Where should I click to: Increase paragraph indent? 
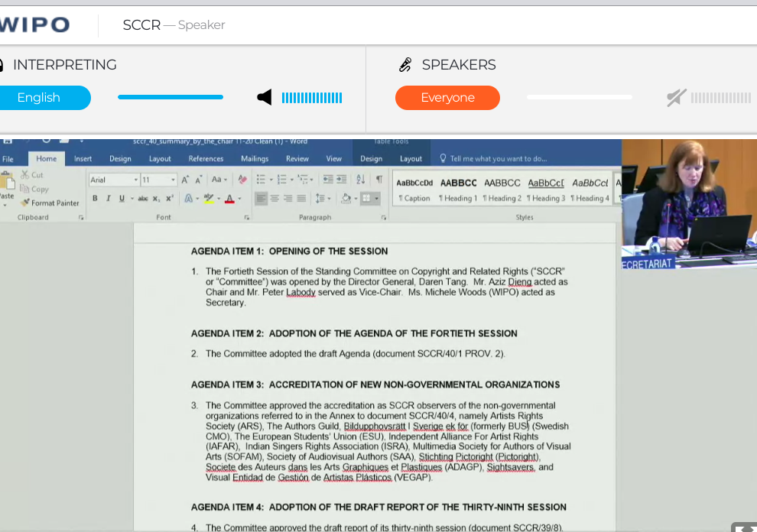click(341, 180)
